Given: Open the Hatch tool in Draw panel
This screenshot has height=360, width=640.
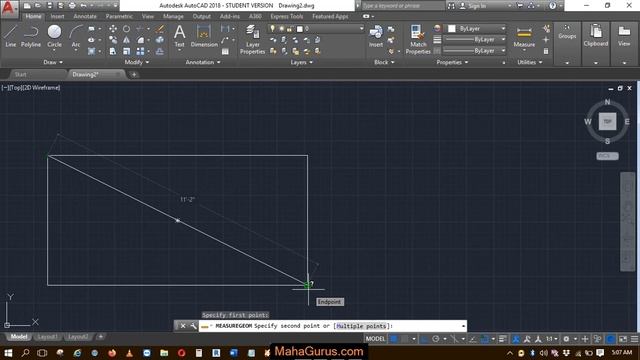Looking at the screenshot, I should [x=91, y=51].
